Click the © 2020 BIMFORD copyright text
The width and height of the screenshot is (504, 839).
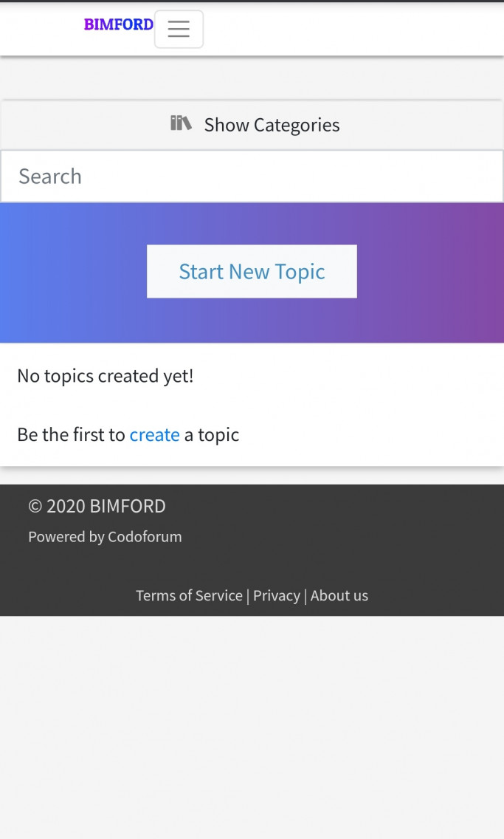pyautogui.click(x=97, y=506)
